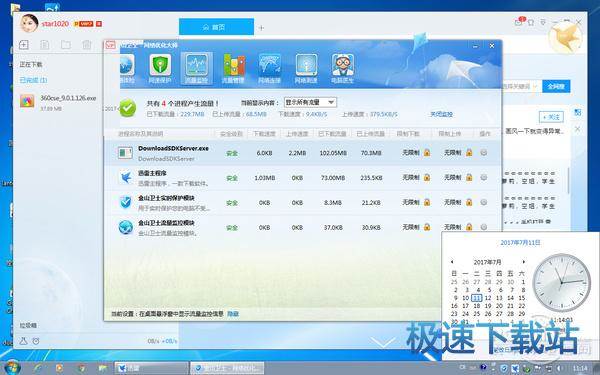Image resolution: width=600 pixels, height=375 pixels.
Task: Open the 网络连接 tool icon
Action: point(270,69)
